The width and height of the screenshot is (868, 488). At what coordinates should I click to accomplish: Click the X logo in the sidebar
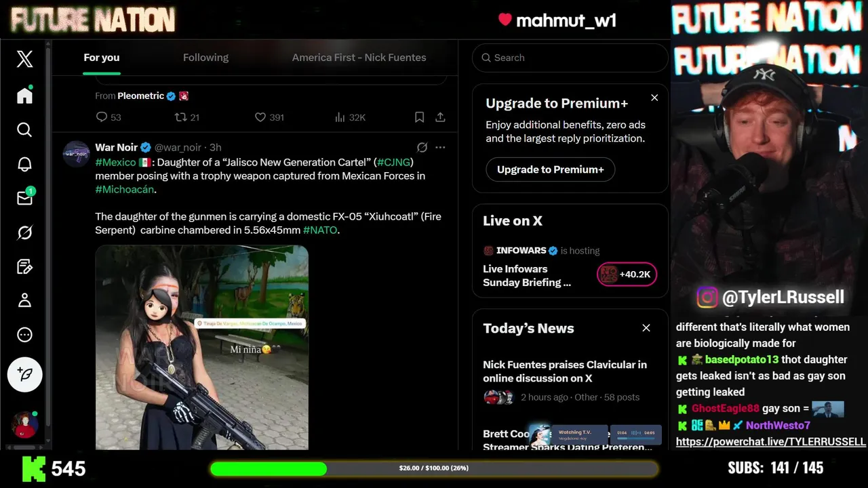[x=24, y=59]
